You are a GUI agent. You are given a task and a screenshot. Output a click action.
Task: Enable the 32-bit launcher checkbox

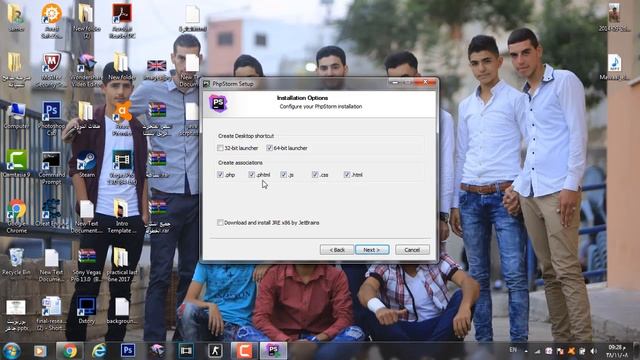(x=220, y=148)
